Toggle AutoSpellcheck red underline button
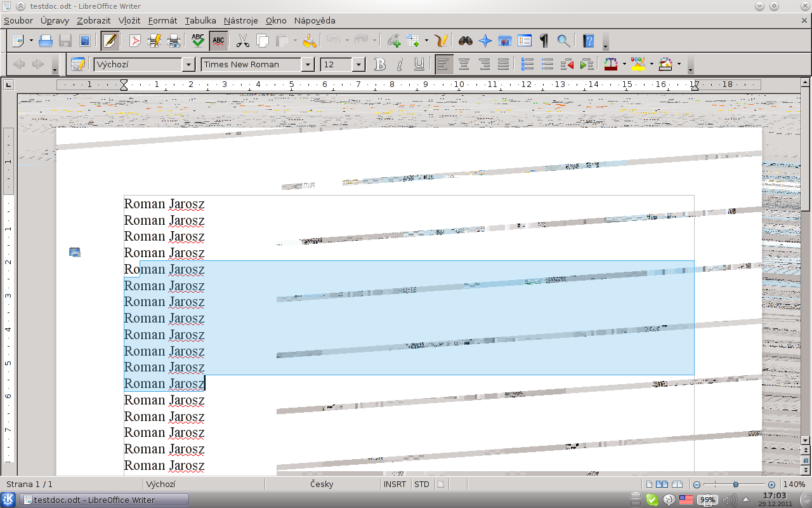This screenshot has width=812, height=508. pos(218,41)
